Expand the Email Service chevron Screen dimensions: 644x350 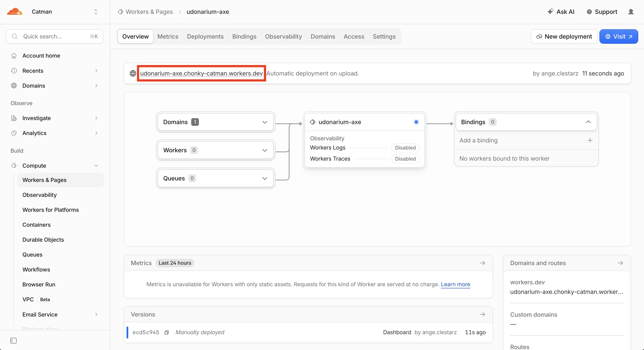[96, 315]
